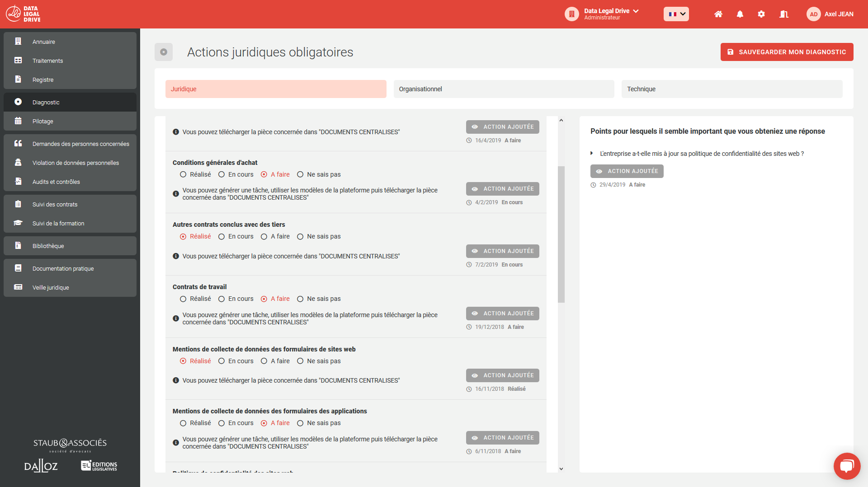Go to home via the house icon

point(718,14)
